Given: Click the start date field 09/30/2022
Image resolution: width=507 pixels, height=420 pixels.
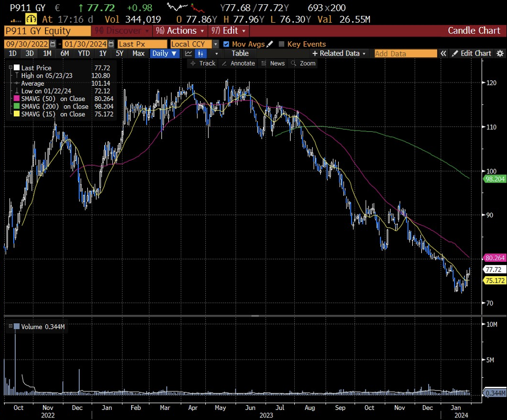Looking at the screenshot, I should pos(27,44).
